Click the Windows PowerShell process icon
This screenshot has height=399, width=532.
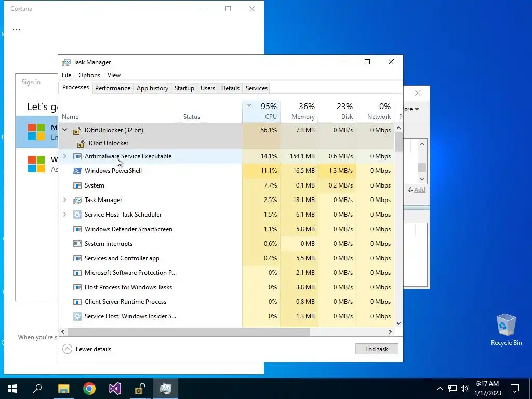[77, 171]
